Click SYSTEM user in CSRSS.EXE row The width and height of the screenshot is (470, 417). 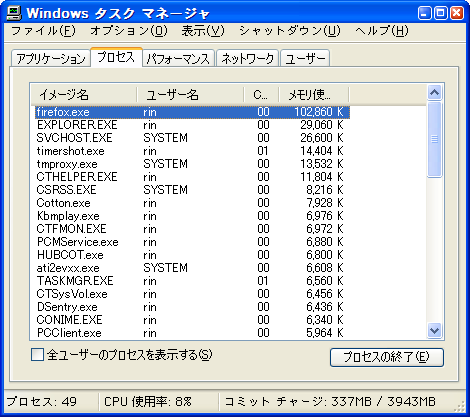(x=166, y=190)
